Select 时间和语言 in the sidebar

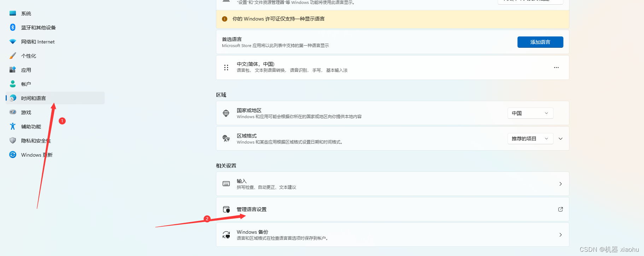pos(55,98)
